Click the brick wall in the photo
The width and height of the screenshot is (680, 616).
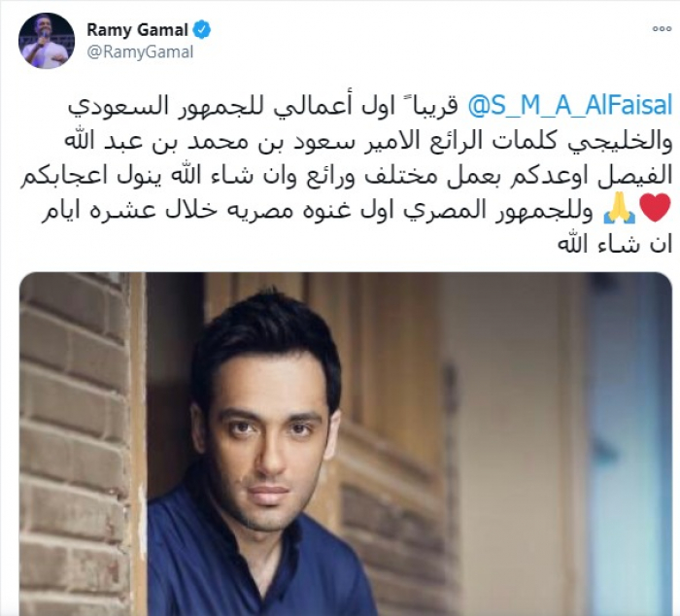point(74,442)
